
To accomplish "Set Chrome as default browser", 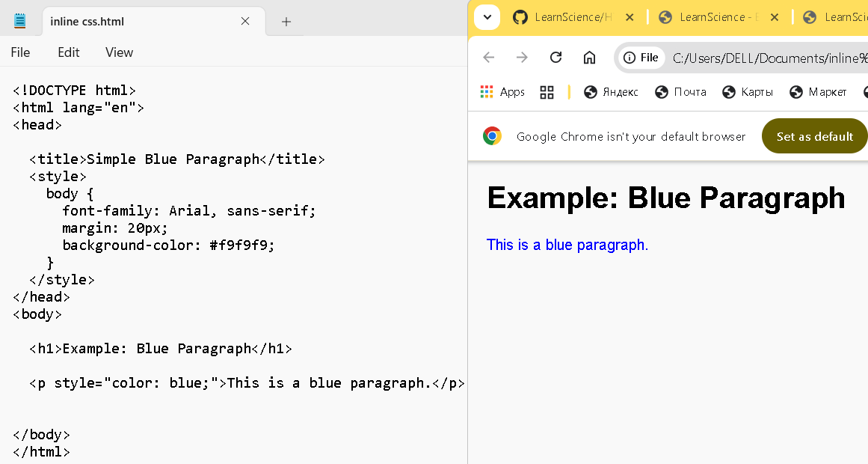I will pos(814,136).
